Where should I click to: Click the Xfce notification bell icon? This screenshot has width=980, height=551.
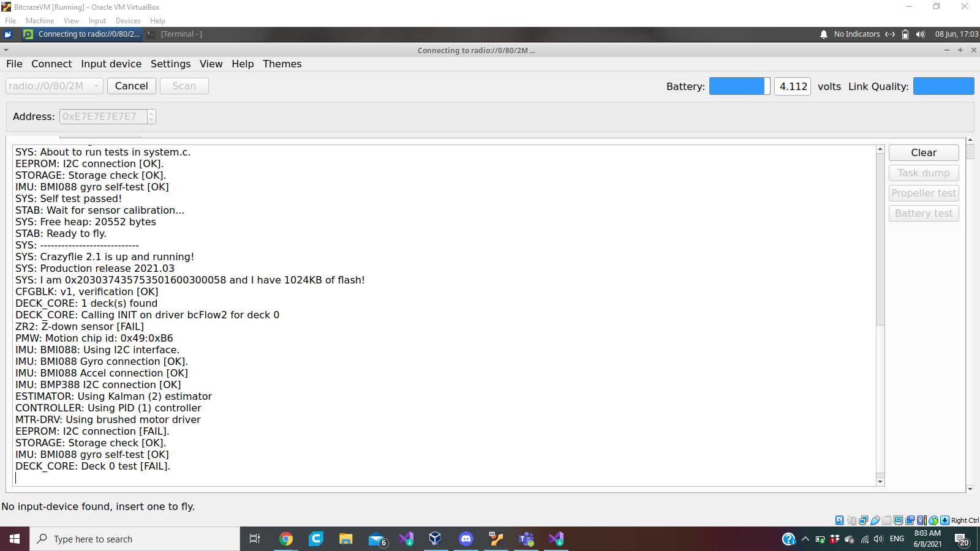point(824,34)
